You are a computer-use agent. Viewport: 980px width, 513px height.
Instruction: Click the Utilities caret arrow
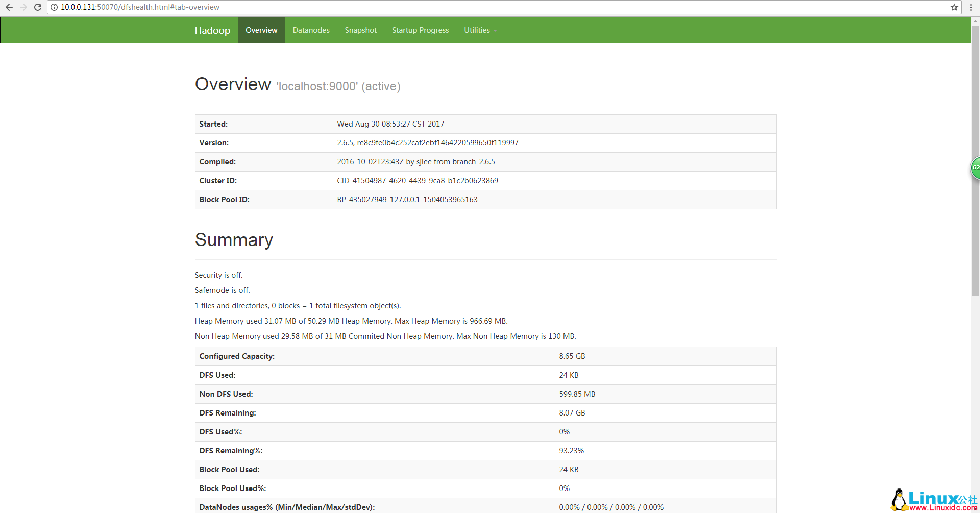pyautogui.click(x=495, y=31)
